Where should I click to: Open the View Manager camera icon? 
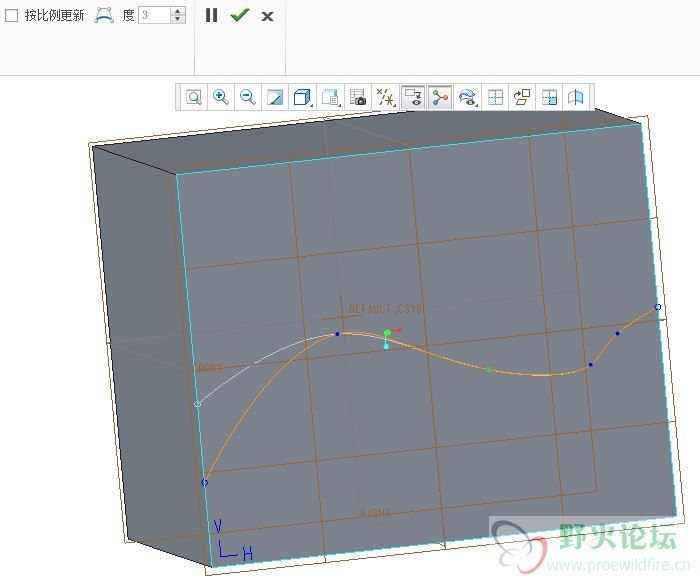tap(358, 97)
